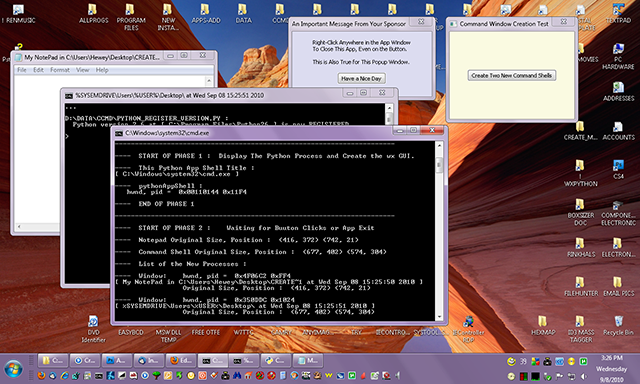The height and width of the screenshot is (384, 640).
Task: Select the TEXTPAD desktop icon
Action: pyautogui.click(x=618, y=13)
